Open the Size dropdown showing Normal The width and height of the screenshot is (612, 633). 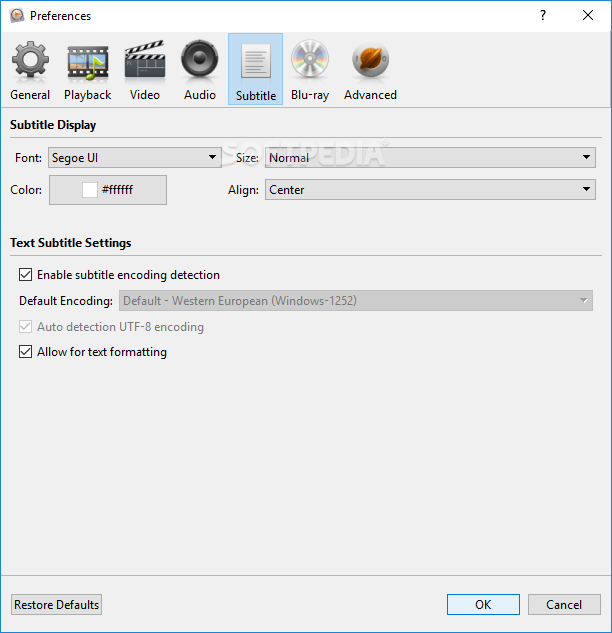[430, 157]
